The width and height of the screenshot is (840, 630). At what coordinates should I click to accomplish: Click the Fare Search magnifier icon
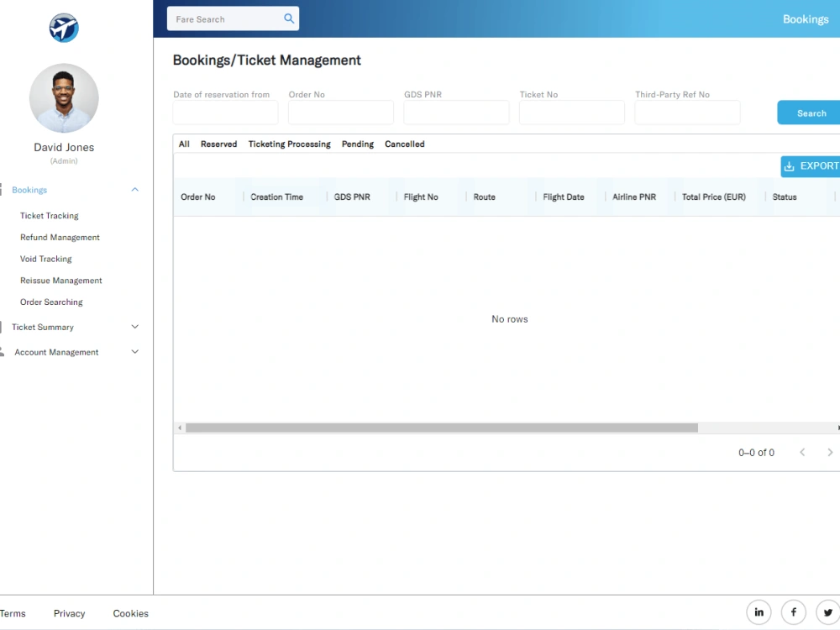click(289, 18)
